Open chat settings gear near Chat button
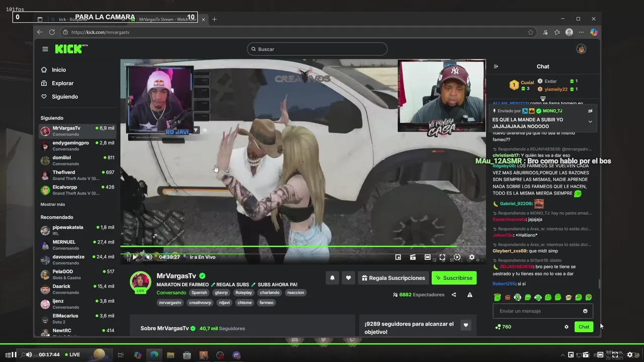 click(x=567, y=327)
